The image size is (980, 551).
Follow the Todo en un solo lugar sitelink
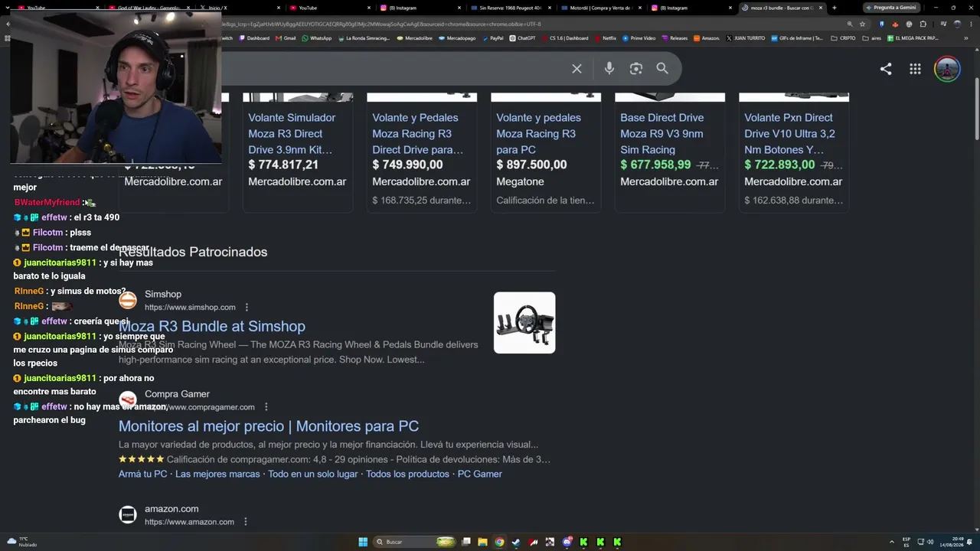click(312, 474)
